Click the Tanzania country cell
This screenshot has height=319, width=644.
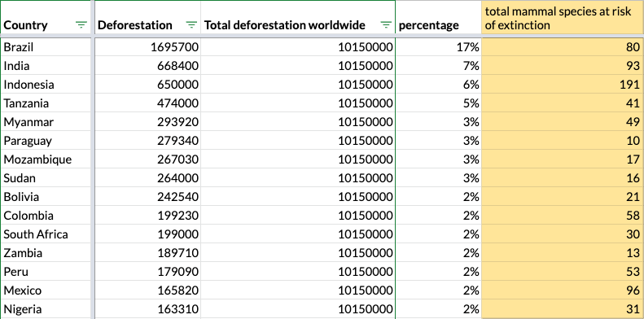(x=45, y=103)
